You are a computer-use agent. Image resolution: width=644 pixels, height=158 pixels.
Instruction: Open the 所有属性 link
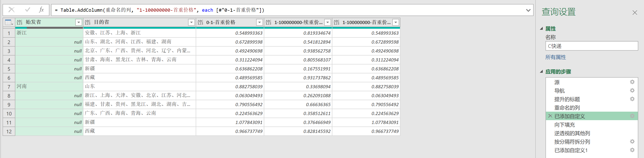tap(555, 57)
